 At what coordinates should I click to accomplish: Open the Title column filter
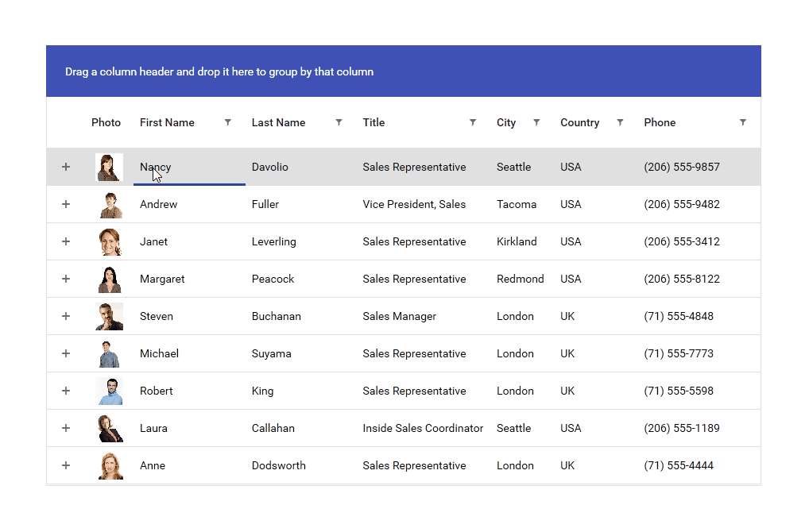(473, 121)
